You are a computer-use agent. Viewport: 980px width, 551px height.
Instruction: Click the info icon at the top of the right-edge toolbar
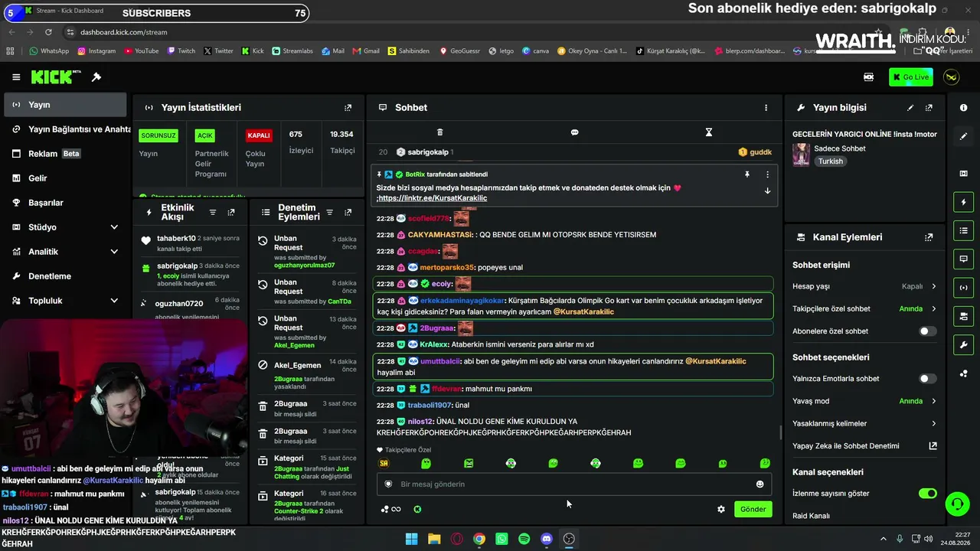point(963,108)
